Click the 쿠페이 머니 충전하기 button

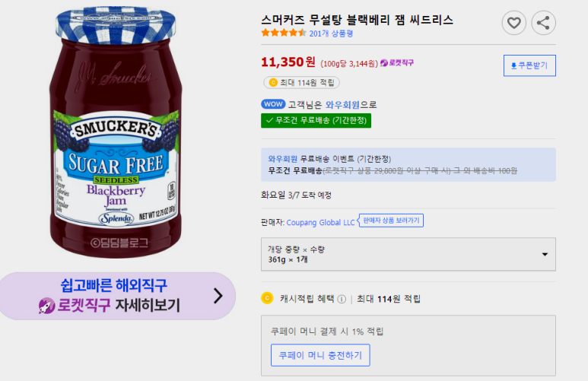320,355
